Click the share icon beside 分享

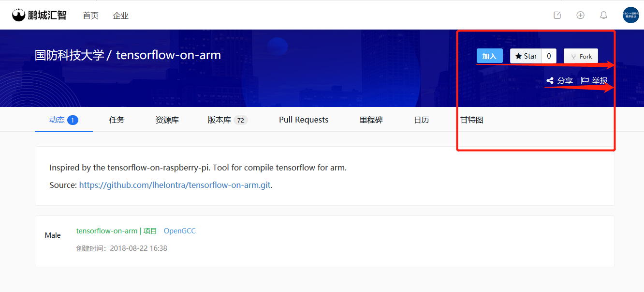550,81
